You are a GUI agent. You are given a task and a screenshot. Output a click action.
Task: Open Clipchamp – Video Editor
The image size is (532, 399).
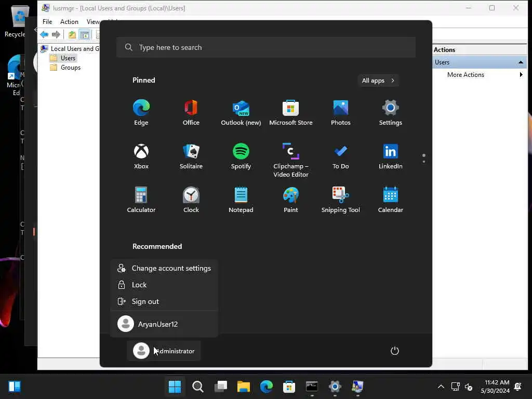tap(291, 160)
